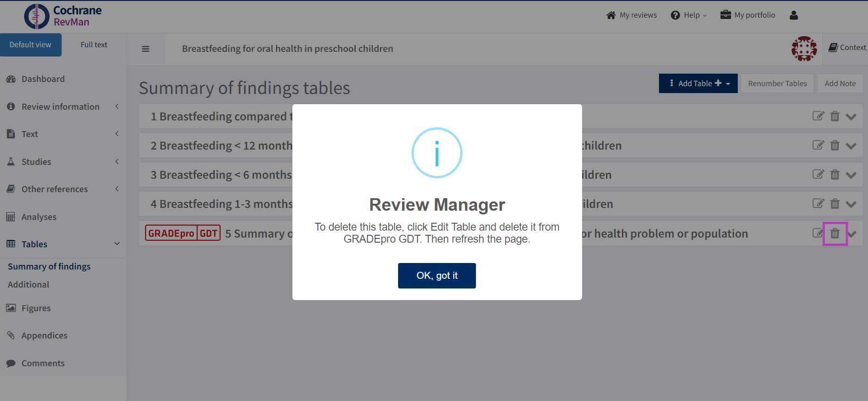Click edit icon for table 1
The image size is (868, 401).
(818, 116)
